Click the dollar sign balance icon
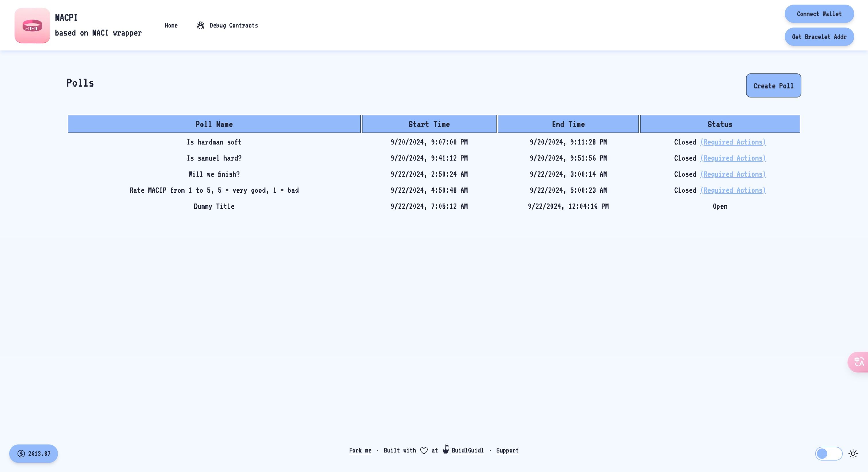This screenshot has height=472, width=868. pyautogui.click(x=21, y=453)
